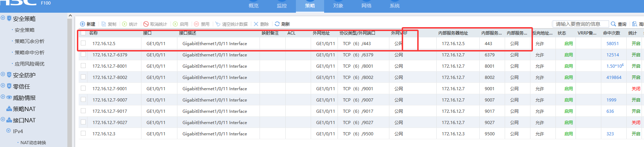Select the checkbox for 172.16.12.7-8001 row
Screen dimensions: 644x147
click(x=83, y=66)
